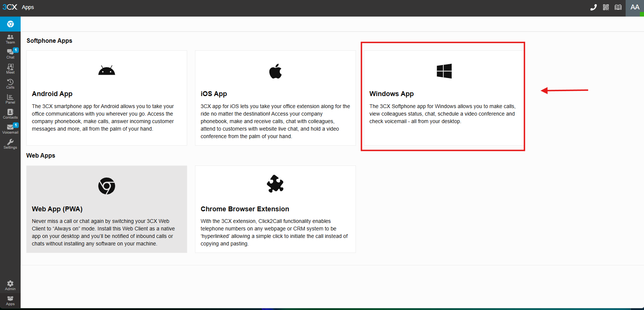The image size is (644, 310).
Task: Click the Android robot icon
Action: [x=107, y=71]
